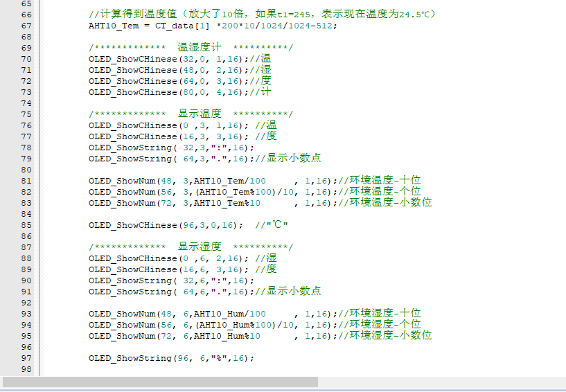The width and height of the screenshot is (566, 392).
Task: Click the (AHT10_Hum%100)/10 line 94
Action: click(x=213, y=325)
